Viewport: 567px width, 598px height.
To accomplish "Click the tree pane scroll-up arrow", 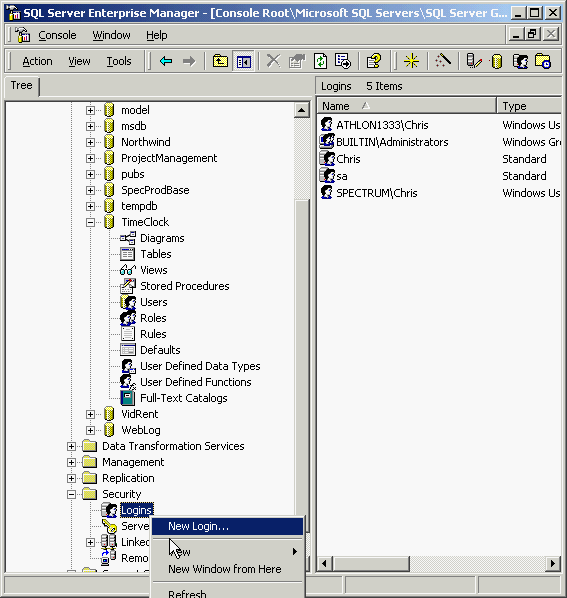I will coord(301,110).
